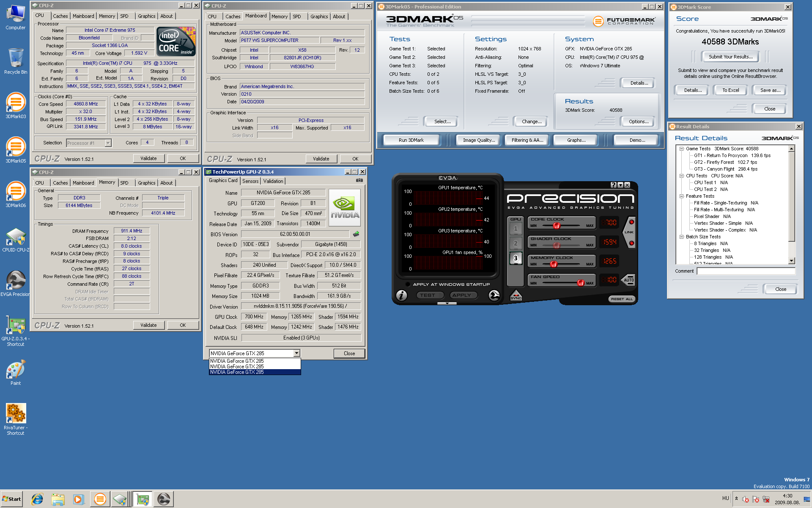Open the GPU selector dropdown in GPU-Z
Screen dimensions: 812x508
point(296,353)
